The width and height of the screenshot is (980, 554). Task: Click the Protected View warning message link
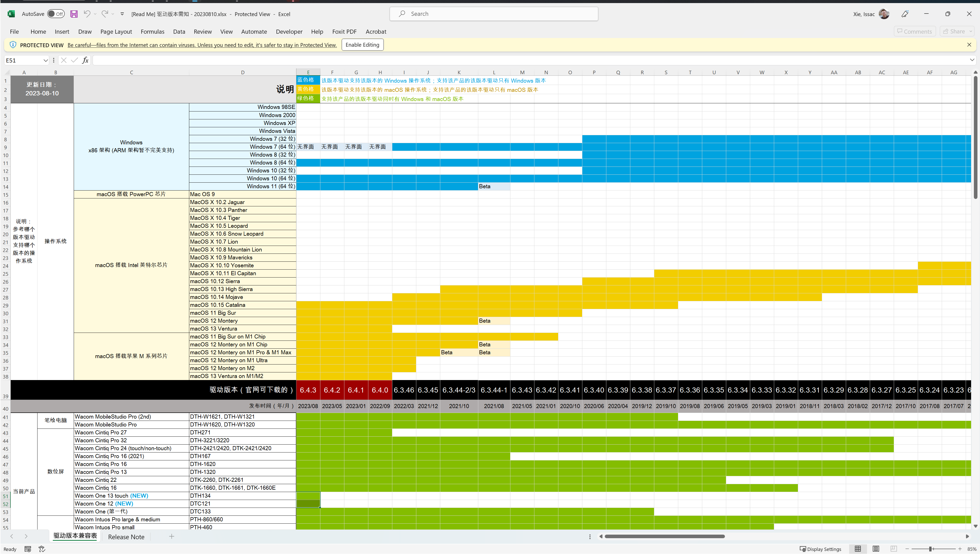pos(202,45)
